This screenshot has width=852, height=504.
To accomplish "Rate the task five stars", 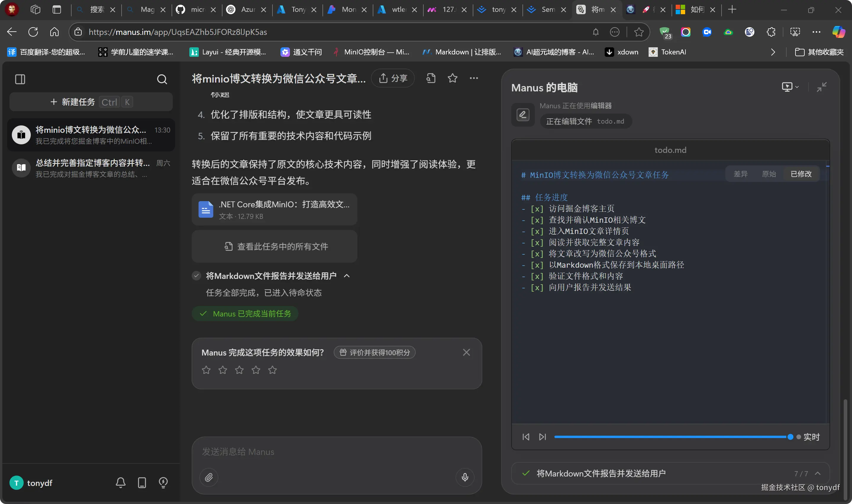I will [272, 370].
